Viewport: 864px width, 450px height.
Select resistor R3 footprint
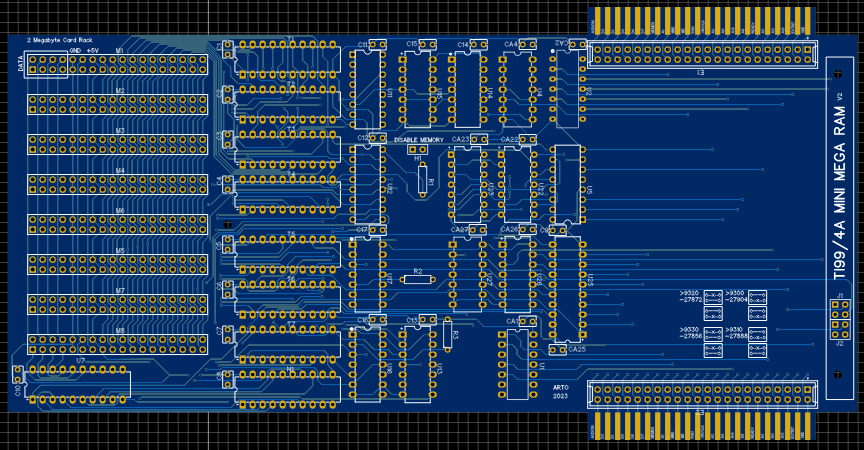click(447, 334)
